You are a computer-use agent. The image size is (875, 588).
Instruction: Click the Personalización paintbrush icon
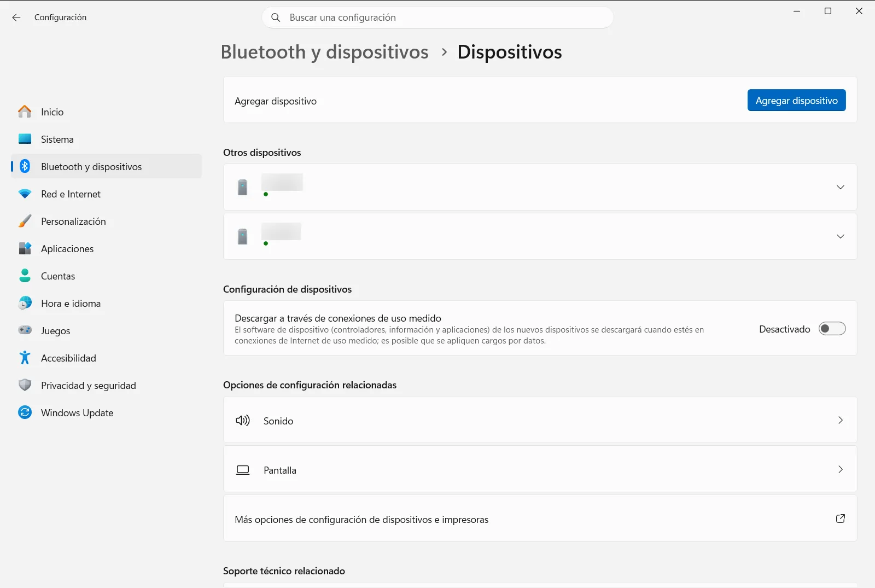pyautogui.click(x=25, y=221)
